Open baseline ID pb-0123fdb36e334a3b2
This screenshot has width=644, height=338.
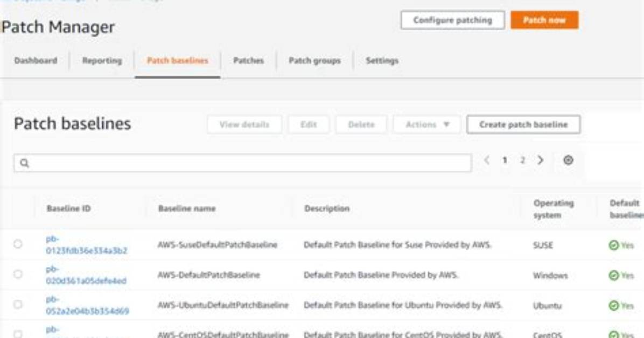(x=86, y=245)
